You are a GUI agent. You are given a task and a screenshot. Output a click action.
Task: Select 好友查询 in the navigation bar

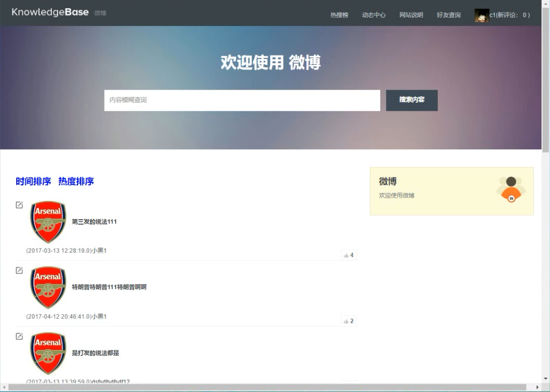[x=449, y=15]
